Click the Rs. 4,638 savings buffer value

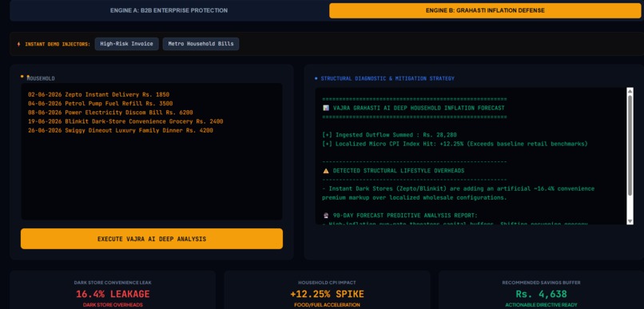[x=541, y=294]
